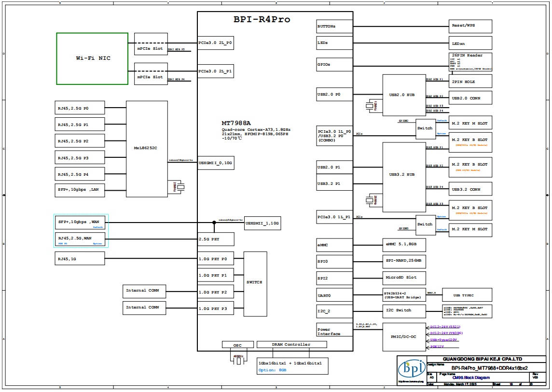Click the USB3.2 CONN box
The height and width of the screenshot is (392, 552).
(x=470, y=189)
